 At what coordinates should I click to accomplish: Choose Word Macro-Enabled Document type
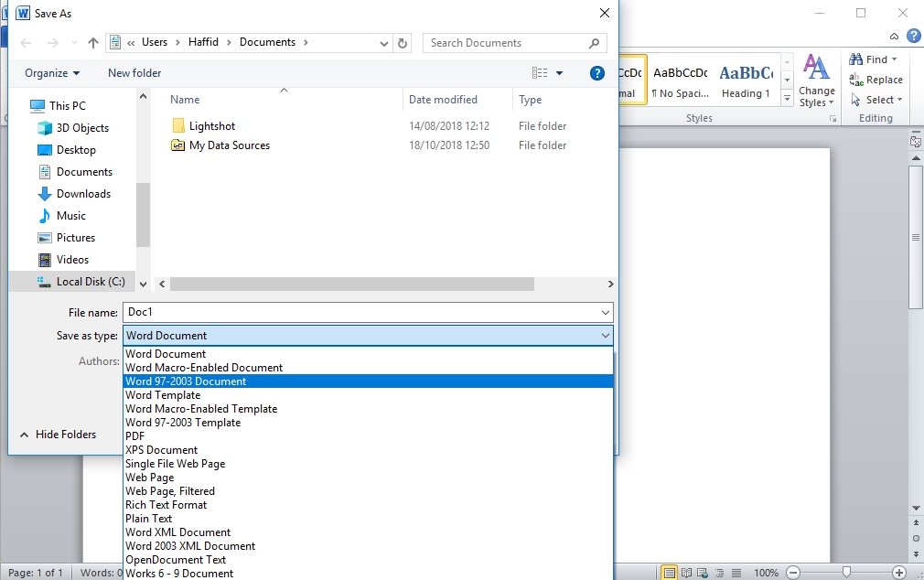click(369, 367)
